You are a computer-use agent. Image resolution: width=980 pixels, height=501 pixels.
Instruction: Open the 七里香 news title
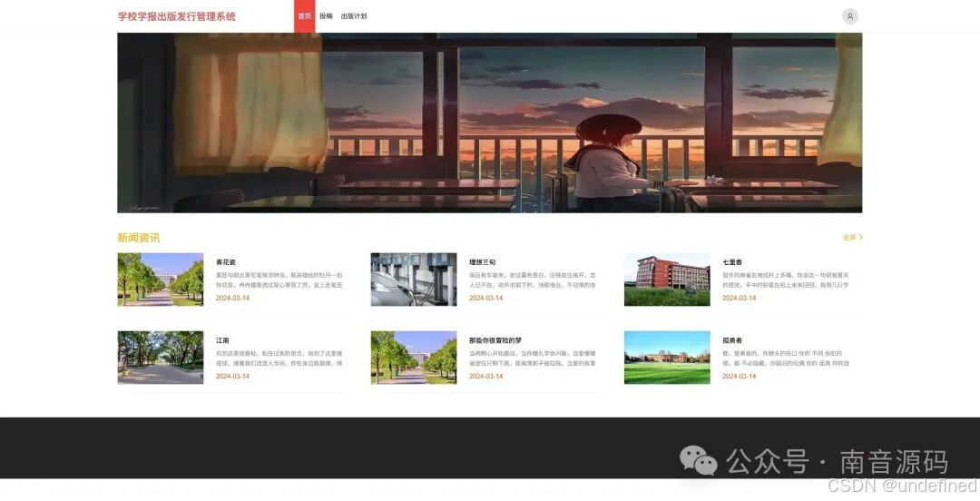pyautogui.click(x=732, y=262)
